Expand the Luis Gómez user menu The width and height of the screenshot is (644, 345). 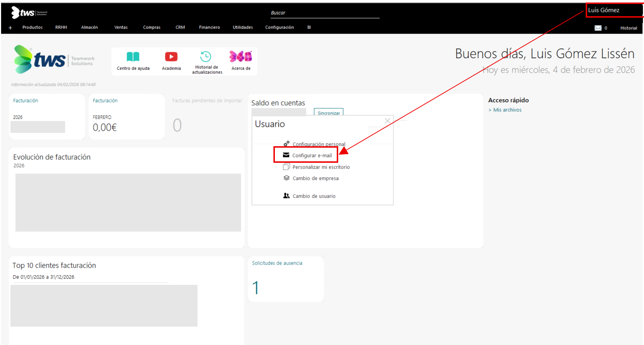(604, 10)
